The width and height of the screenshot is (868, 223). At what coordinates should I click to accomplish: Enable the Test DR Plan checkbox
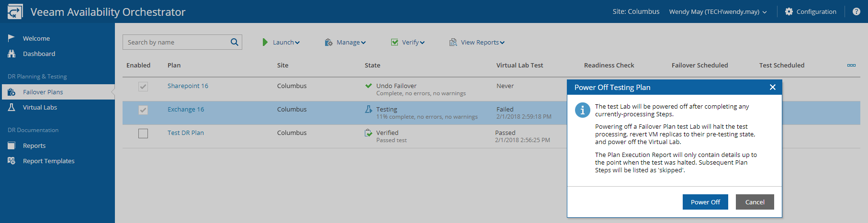(143, 134)
